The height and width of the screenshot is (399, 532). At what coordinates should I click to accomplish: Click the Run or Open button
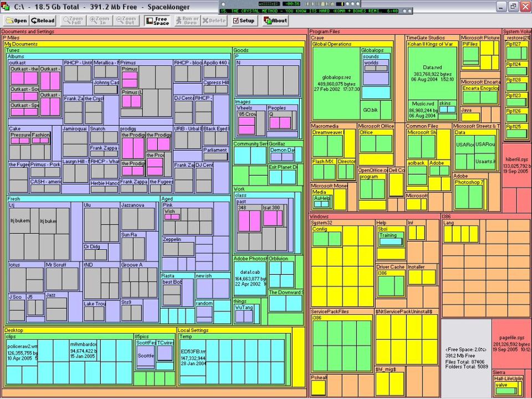[x=187, y=21]
